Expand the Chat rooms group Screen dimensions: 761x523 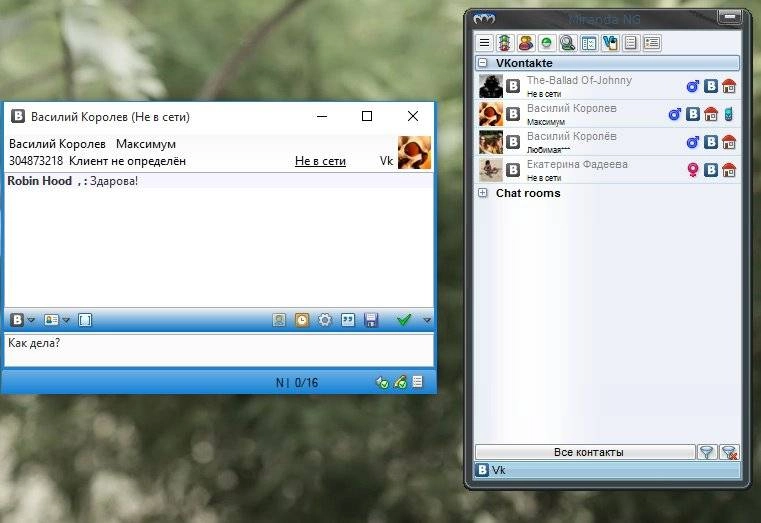[x=482, y=193]
